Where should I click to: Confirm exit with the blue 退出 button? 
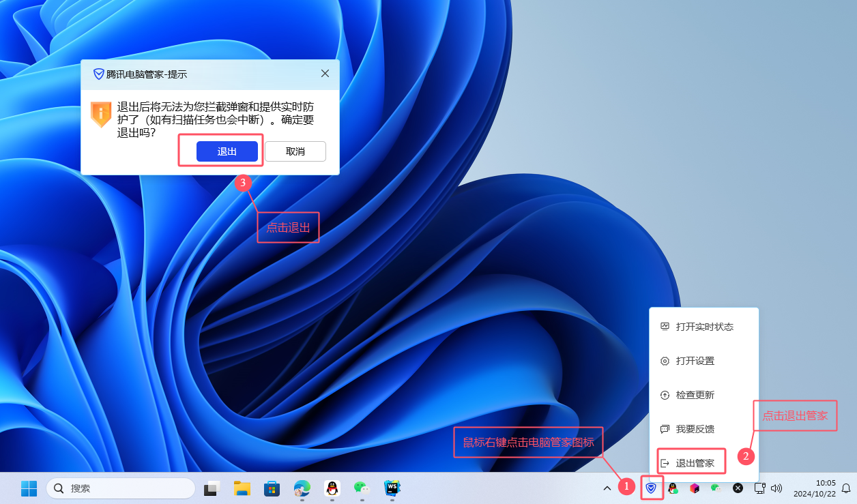tap(227, 151)
